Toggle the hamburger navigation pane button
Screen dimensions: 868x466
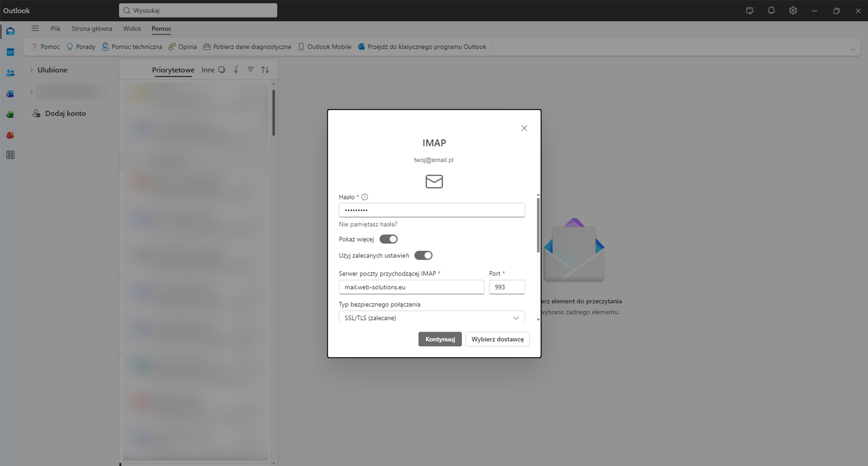pos(35,29)
